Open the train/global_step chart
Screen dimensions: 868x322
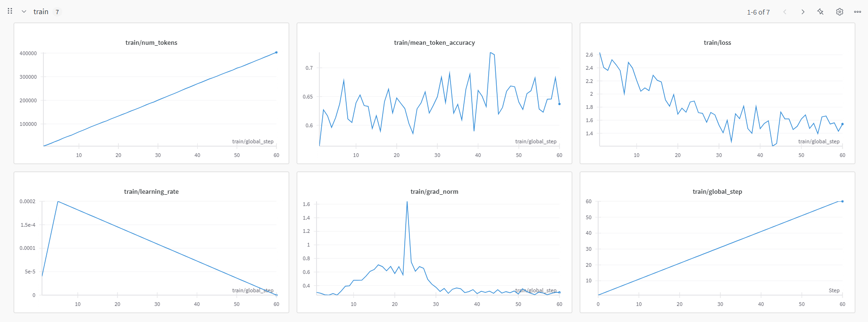(718, 242)
